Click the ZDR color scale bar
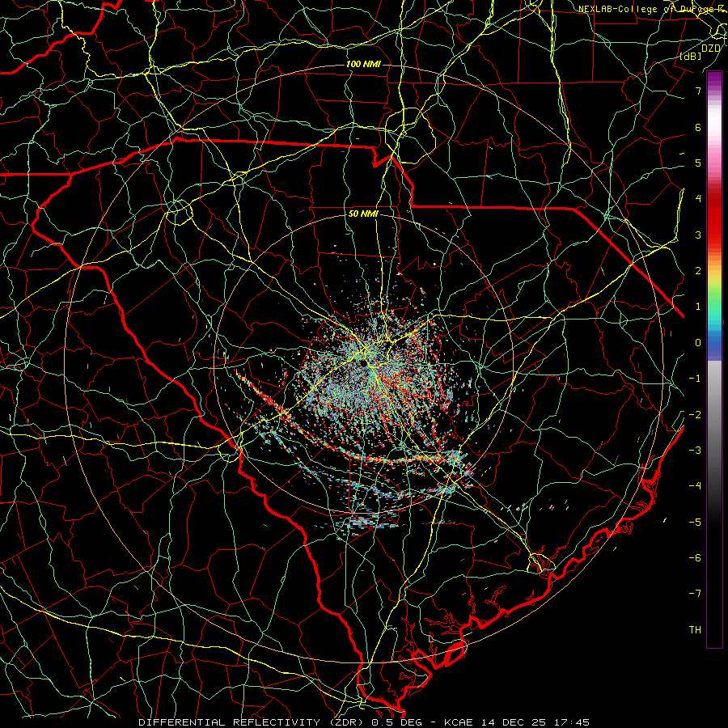The height and width of the screenshot is (728, 728). tap(714, 359)
